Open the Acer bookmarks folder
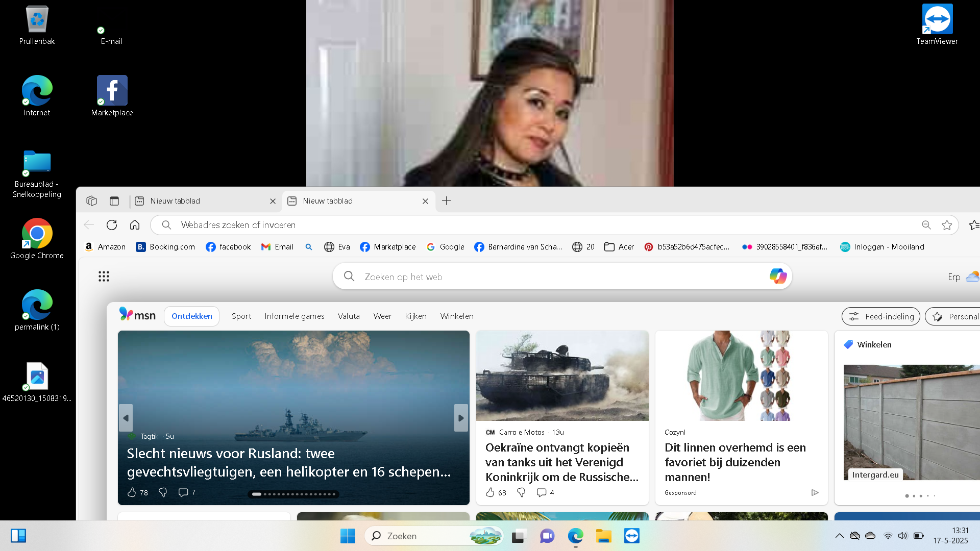 pos(619,247)
